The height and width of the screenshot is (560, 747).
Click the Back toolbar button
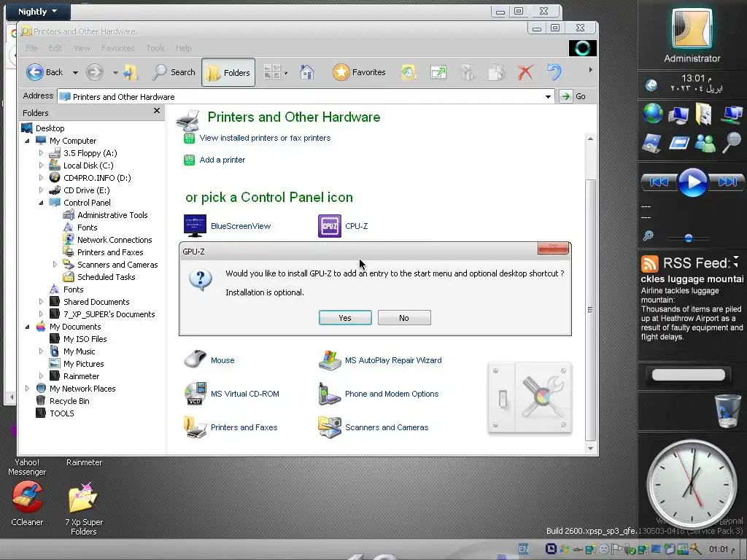pos(44,72)
